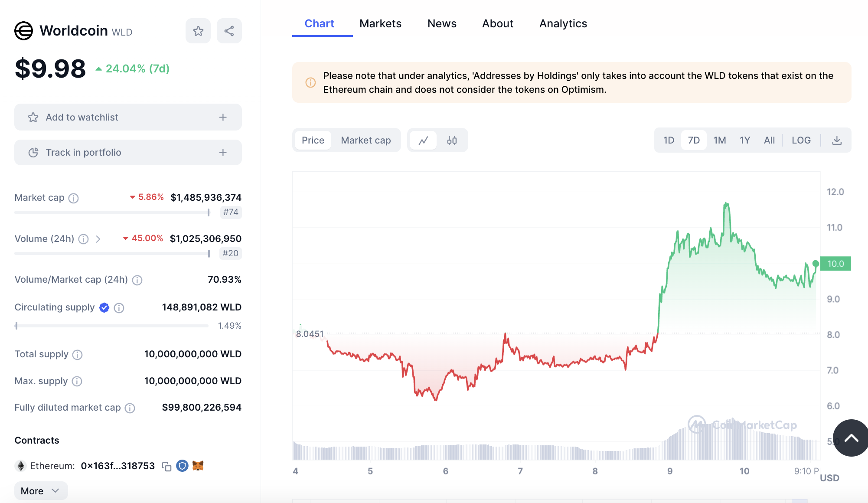Switch to the line chart view icon
Viewport: 868px width, 503px height.
coord(423,140)
